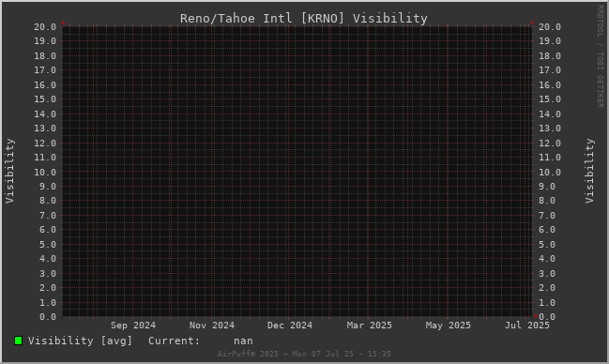This screenshot has height=364, width=609.
Task: Click the 15.0 tick label on left axis
Action: pyautogui.click(x=45, y=99)
